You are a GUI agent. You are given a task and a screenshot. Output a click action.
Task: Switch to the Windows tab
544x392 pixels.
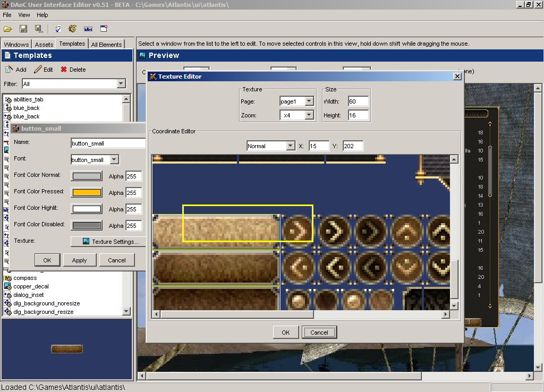pos(16,45)
